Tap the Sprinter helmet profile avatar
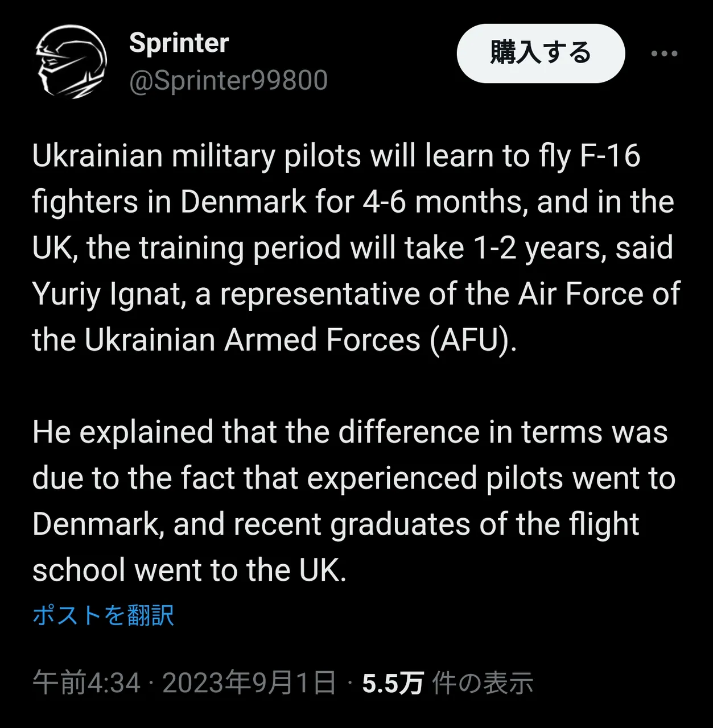Image resolution: width=713 pixels, height=728 pixels. click(71, 61)
